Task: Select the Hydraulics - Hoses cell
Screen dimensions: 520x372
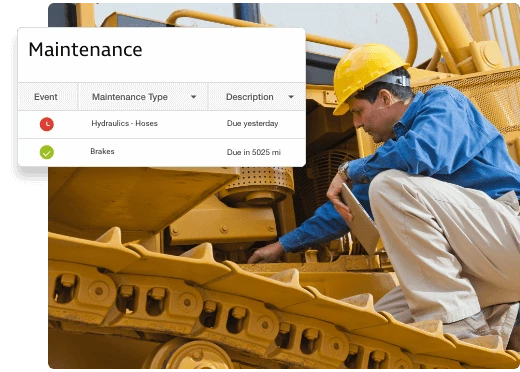Action: click(x=124, y=123)
